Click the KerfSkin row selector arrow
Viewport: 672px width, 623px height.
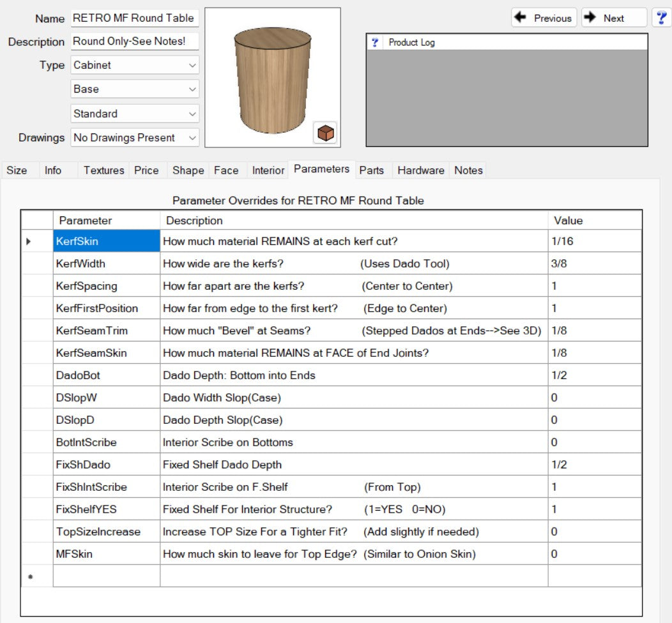point(29,241)
